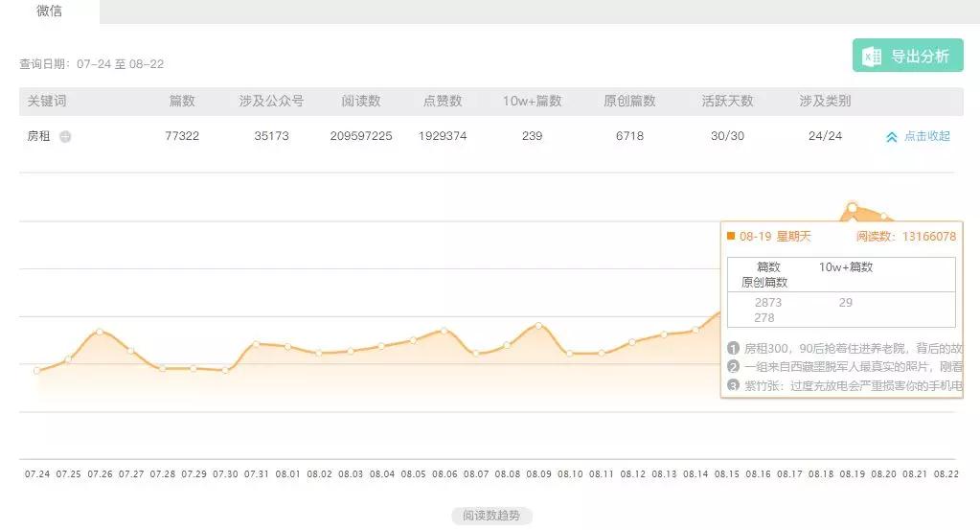Click the 08.09 peak data point
Viewport: 980px width, 530px height.
538,326
